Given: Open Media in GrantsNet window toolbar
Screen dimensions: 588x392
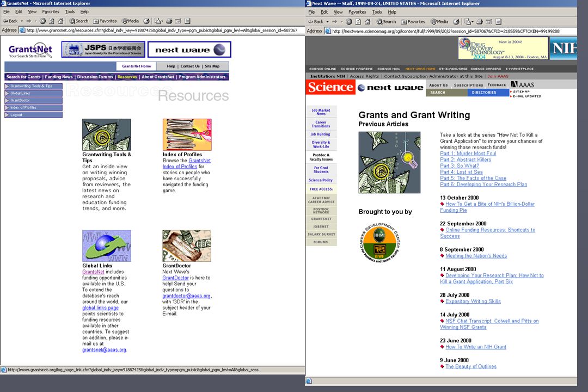Looking at the screenshot, I should (130, 21).
